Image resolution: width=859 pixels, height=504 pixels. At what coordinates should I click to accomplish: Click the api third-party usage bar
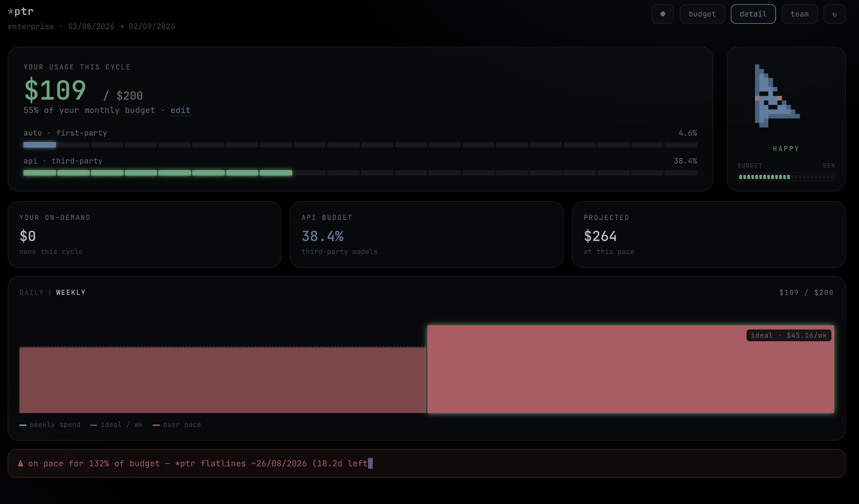tap(360, 173)
